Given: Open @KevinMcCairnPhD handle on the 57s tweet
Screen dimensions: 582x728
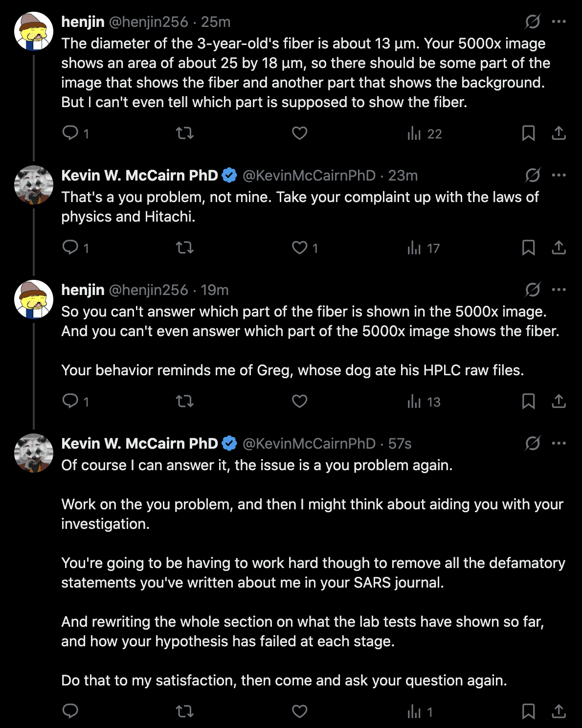Looking at the screenshot, I should point(309,444).
